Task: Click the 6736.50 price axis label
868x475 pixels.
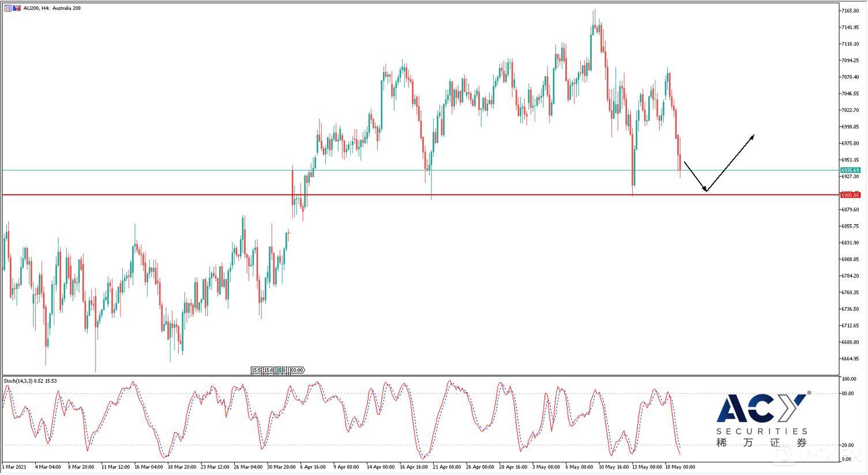Action: tap(850, 309)
